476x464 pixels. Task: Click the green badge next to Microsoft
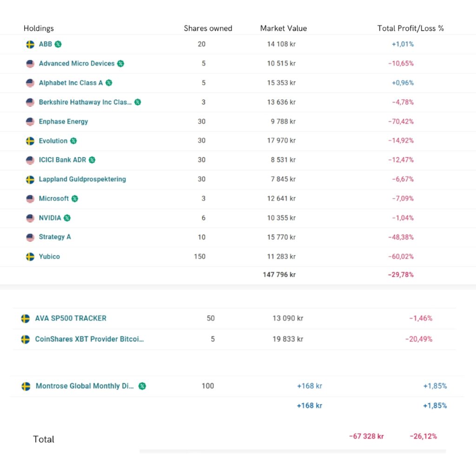(75, 199)
